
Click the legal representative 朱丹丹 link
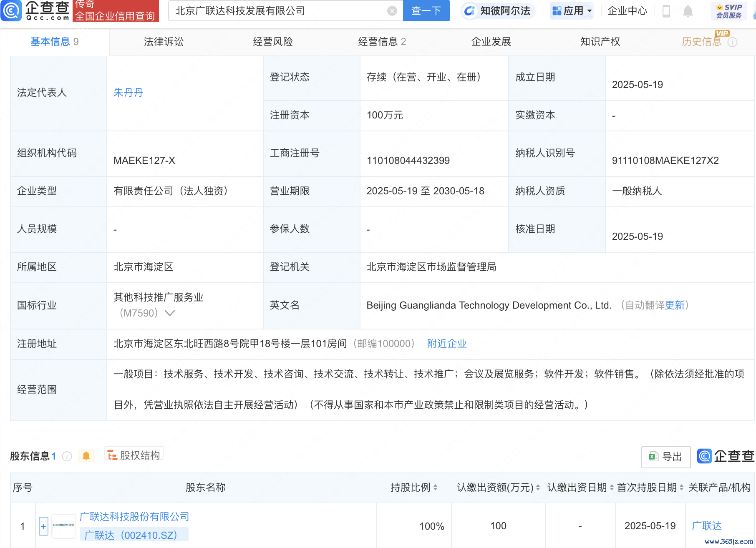point(129,93)
